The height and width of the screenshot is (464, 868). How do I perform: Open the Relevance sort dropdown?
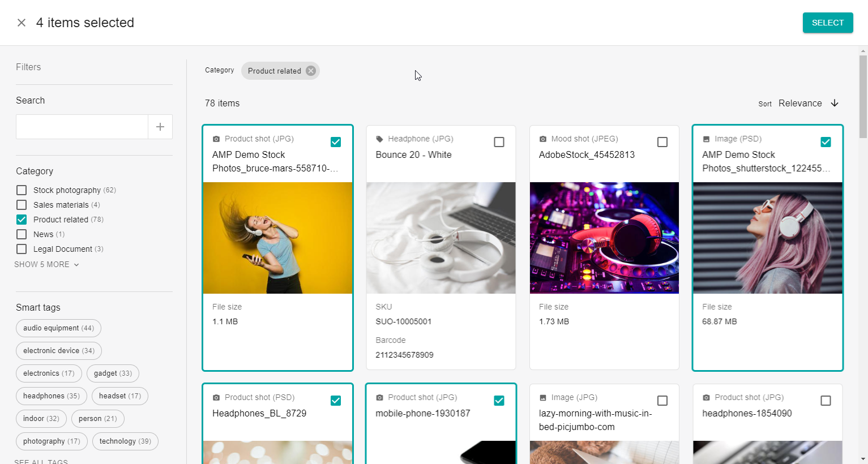(800, 103)
